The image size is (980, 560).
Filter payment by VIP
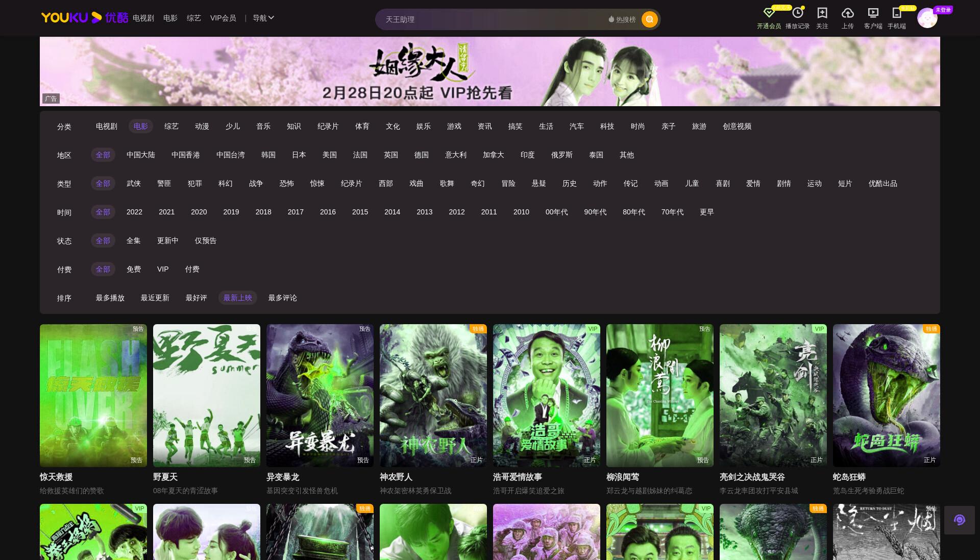coord(163,269)
